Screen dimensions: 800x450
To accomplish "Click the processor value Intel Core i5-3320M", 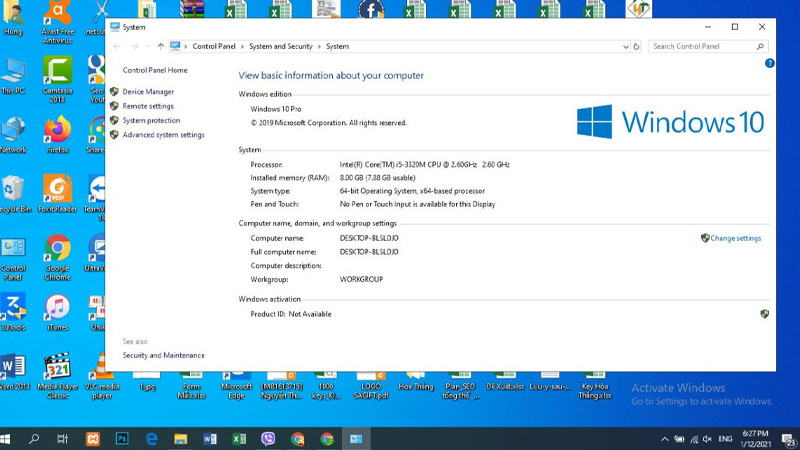I will pos(424,165).
